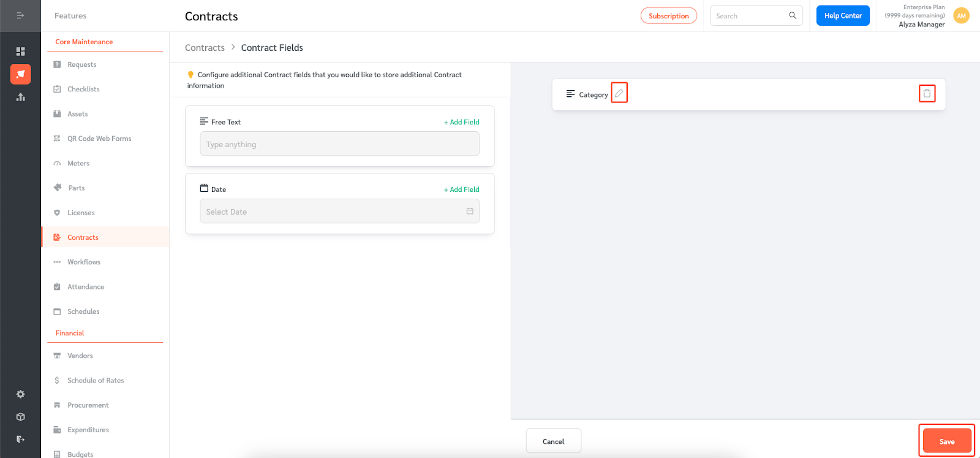This screenshot has height=458, width=980.
Task: Delete the Category field with trash icon
Action: (x=927, y=93)
